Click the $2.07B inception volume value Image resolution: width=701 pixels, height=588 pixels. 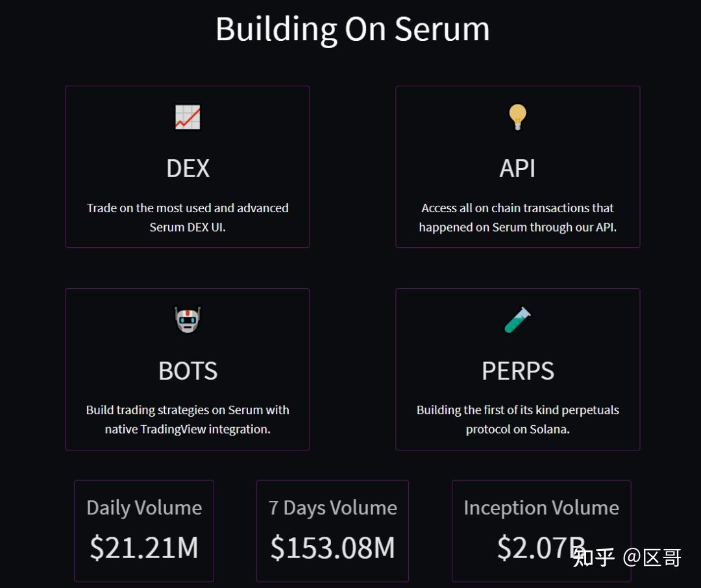[541, 548]
